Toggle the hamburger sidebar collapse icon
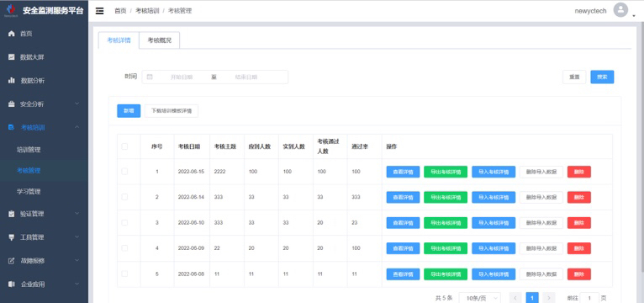The width and height of the screenshot is (644, 303). tap(100, 11)
